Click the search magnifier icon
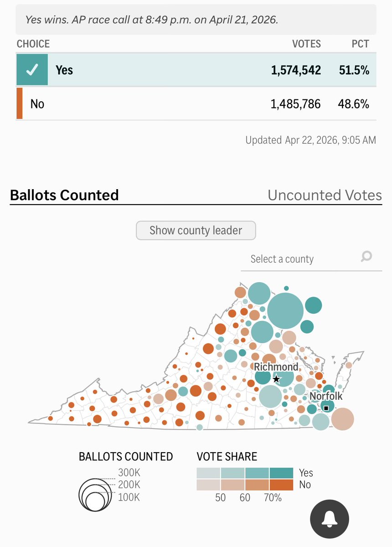392x547 pixels. [x=366, y=257]
